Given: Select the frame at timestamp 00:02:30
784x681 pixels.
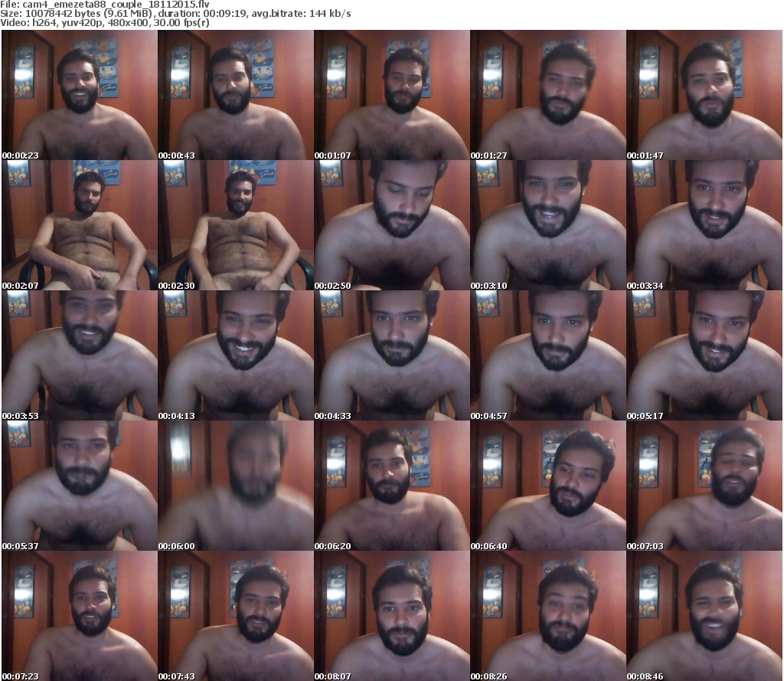Looking at the screenshot, I should [x=236, y=225].
